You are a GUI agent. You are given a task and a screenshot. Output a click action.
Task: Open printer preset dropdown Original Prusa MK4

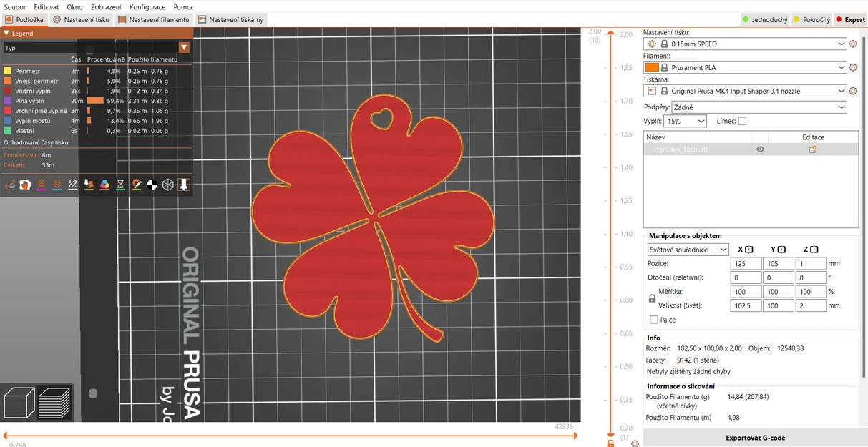[x=746, y=91]
